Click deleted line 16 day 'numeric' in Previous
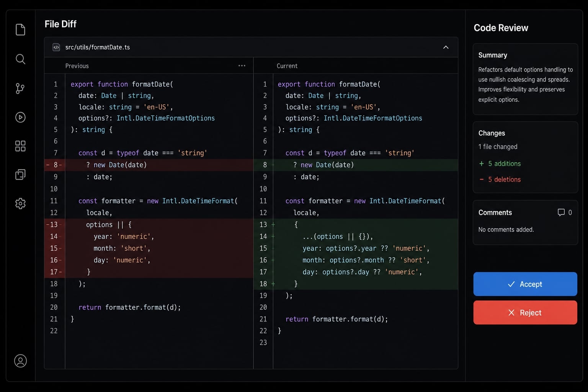 click(x=122, y=260)
